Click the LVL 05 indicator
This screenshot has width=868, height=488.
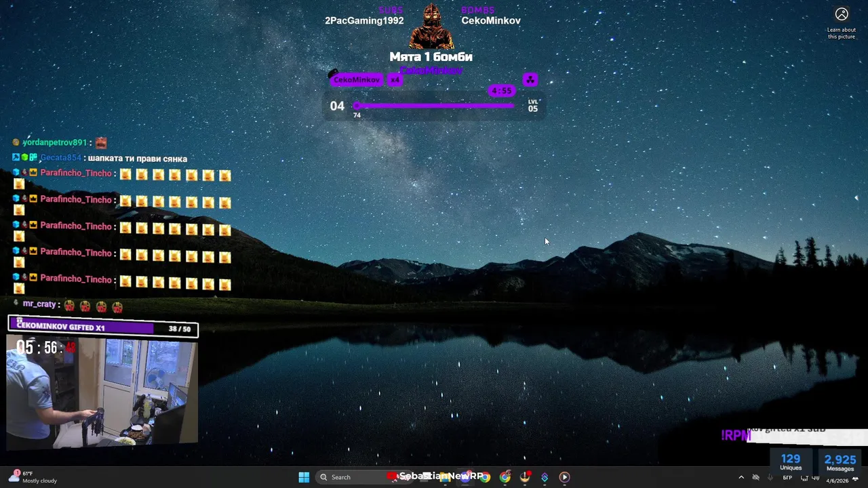coord(533,106)
